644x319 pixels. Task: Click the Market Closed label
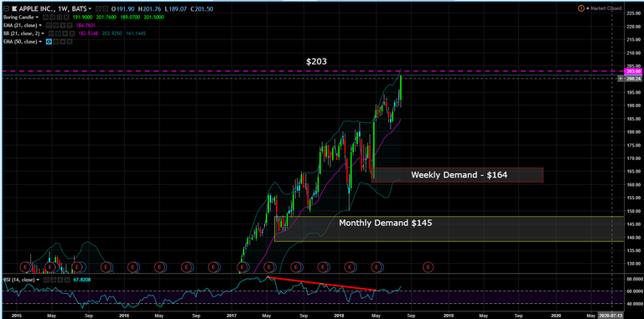click(605, 8)
